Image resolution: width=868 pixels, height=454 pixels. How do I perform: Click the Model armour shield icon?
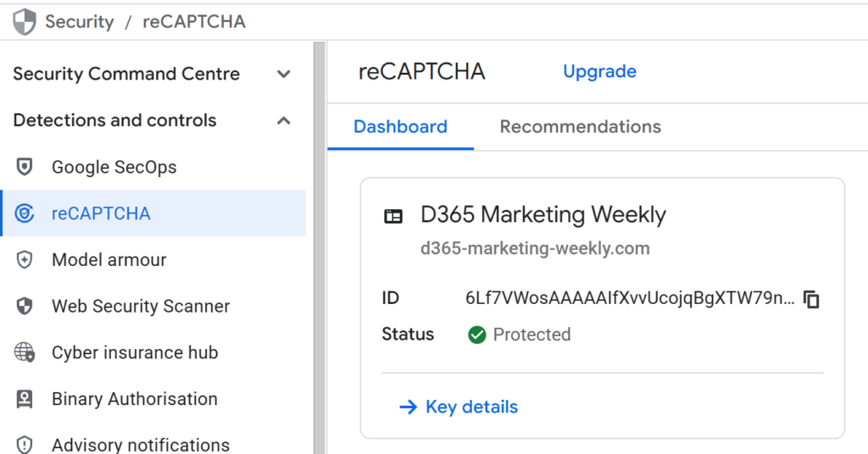(x=25, y=260)
